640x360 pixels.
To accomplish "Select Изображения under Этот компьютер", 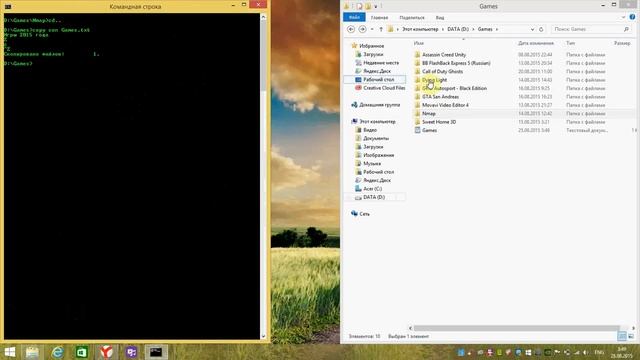I will coord(378,155).
